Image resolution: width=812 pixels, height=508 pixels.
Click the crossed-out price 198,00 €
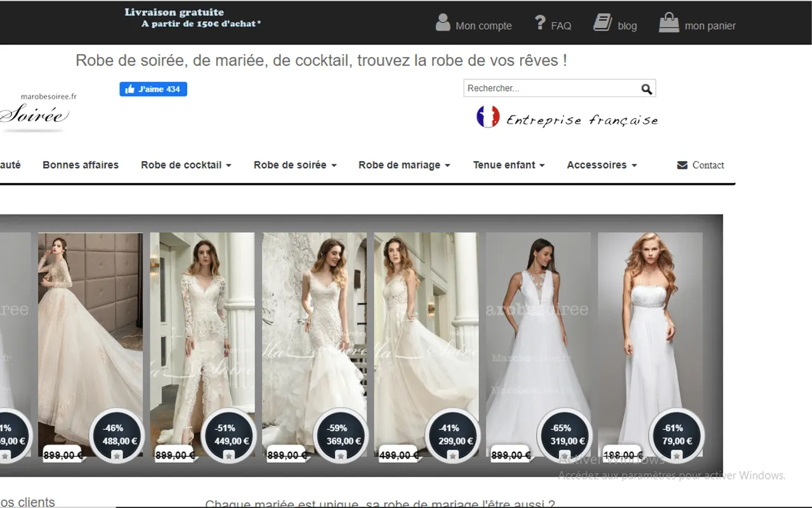click(x=622, y=455)
